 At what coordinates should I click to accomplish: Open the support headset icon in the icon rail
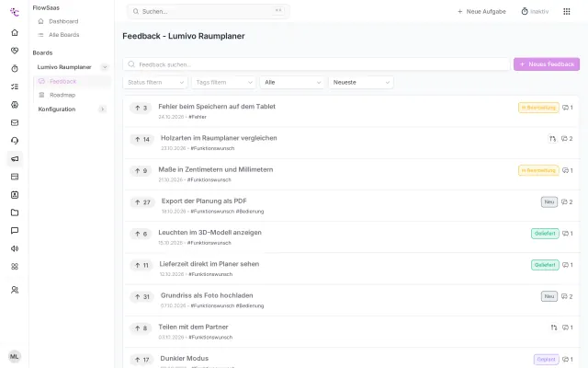coord(15,141)
